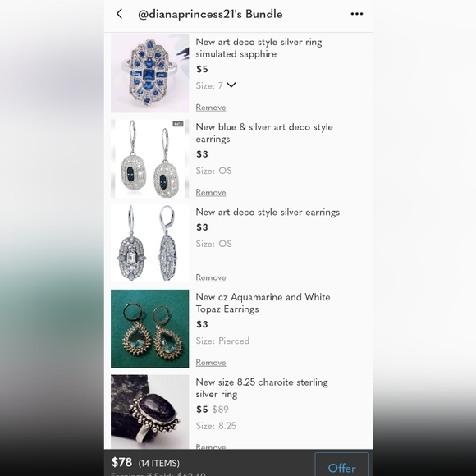The image size is (476, 476).
Task: Open the Aquamarine and White Topaz title
Action: point(263,303)
